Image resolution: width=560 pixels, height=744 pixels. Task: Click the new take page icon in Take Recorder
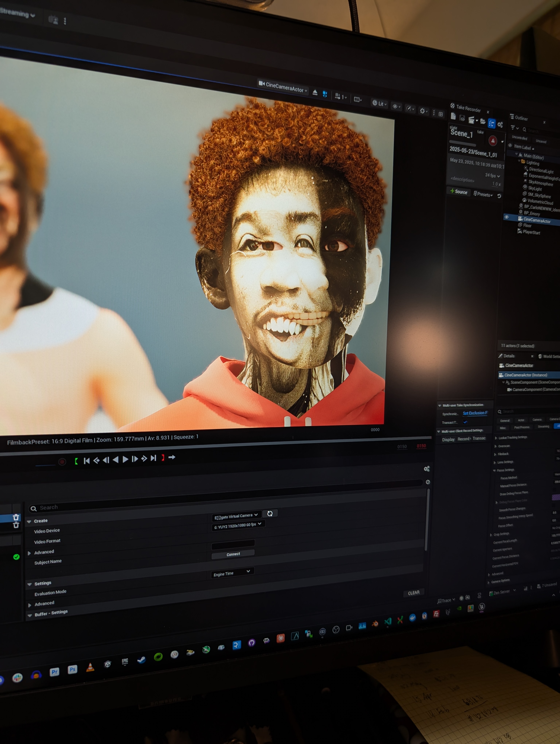453,116
